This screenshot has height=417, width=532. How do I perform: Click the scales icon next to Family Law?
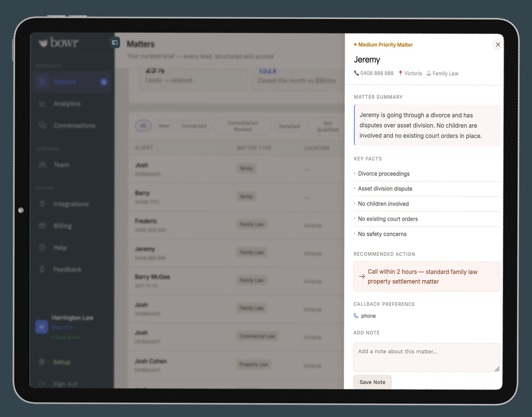pos(429,74)
